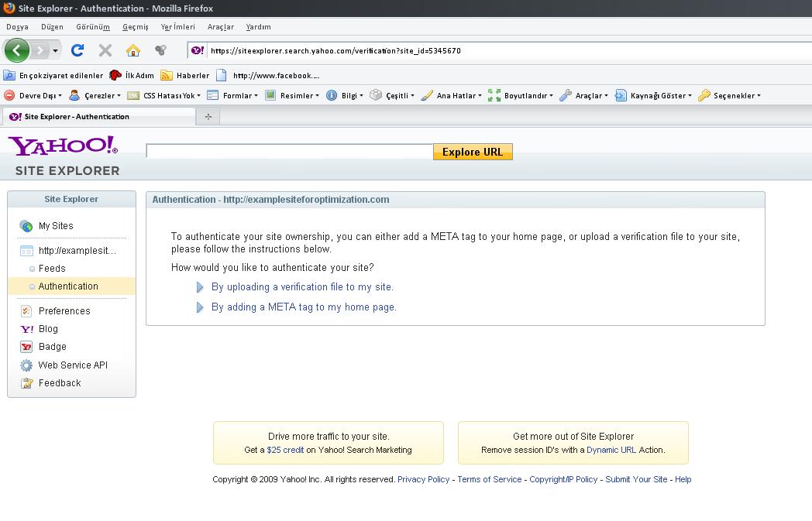
Task: Expand the Araçlar developer toolbar dropdown
Action: [583, 96]
